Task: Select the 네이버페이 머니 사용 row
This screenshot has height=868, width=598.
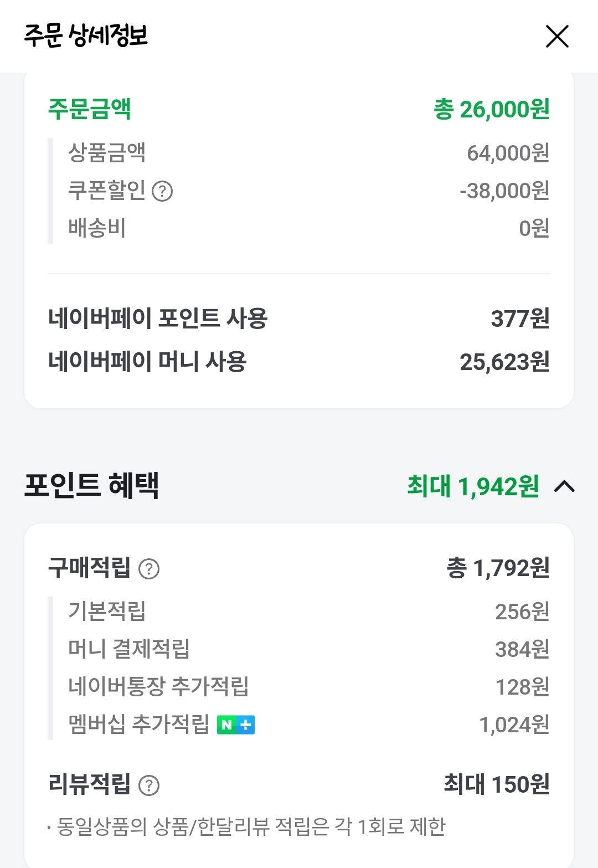Action: [147, 362]
